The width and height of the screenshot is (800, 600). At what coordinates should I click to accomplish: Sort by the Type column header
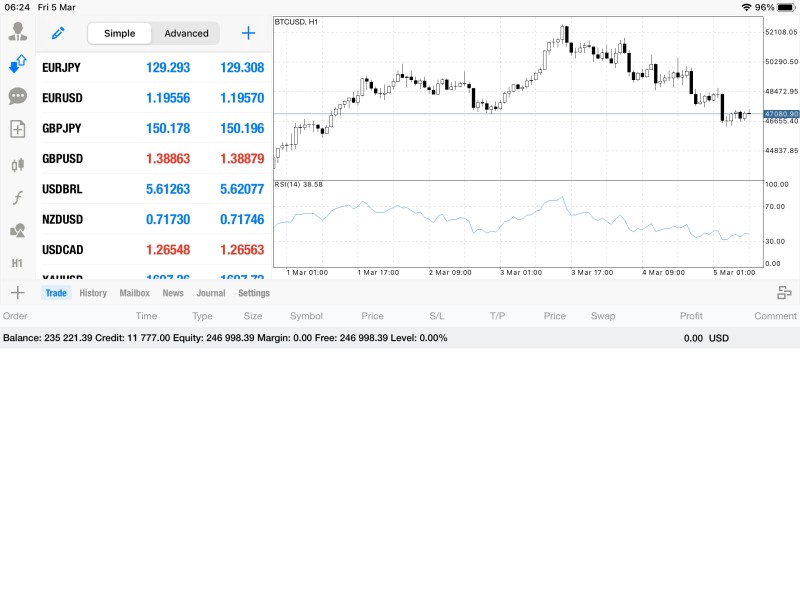202,316
